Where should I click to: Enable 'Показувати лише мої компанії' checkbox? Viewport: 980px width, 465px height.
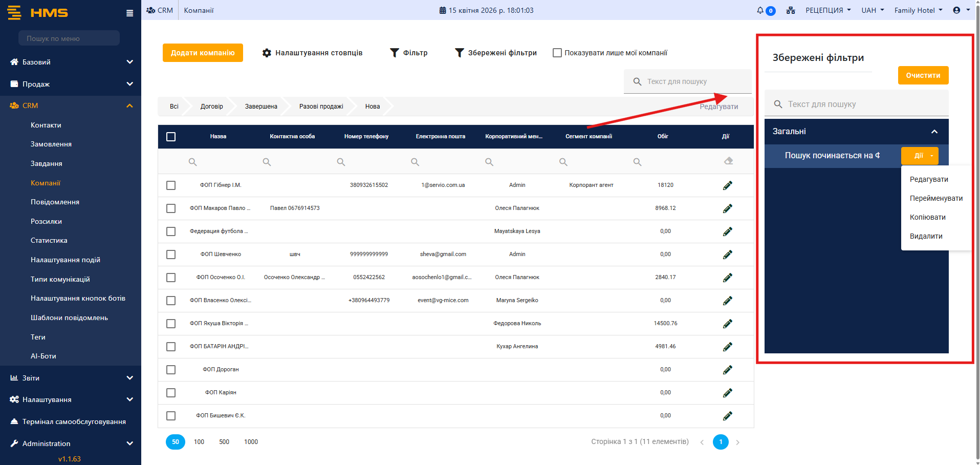coord(557,53)
